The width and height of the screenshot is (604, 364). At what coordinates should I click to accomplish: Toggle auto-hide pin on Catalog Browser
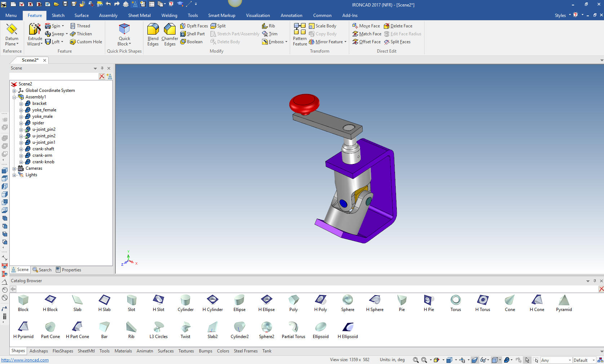(x=595, y=281)
